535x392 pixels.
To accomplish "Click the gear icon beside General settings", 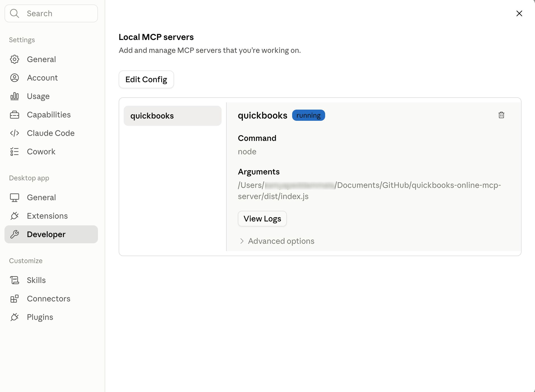I will click(15, 59).
